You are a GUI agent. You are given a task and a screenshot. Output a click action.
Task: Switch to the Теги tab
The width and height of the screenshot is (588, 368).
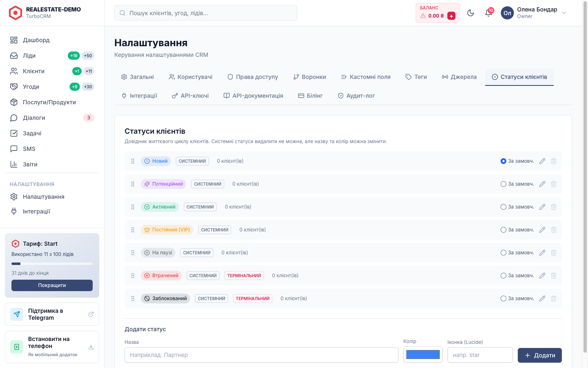click(x=416, y=77)
